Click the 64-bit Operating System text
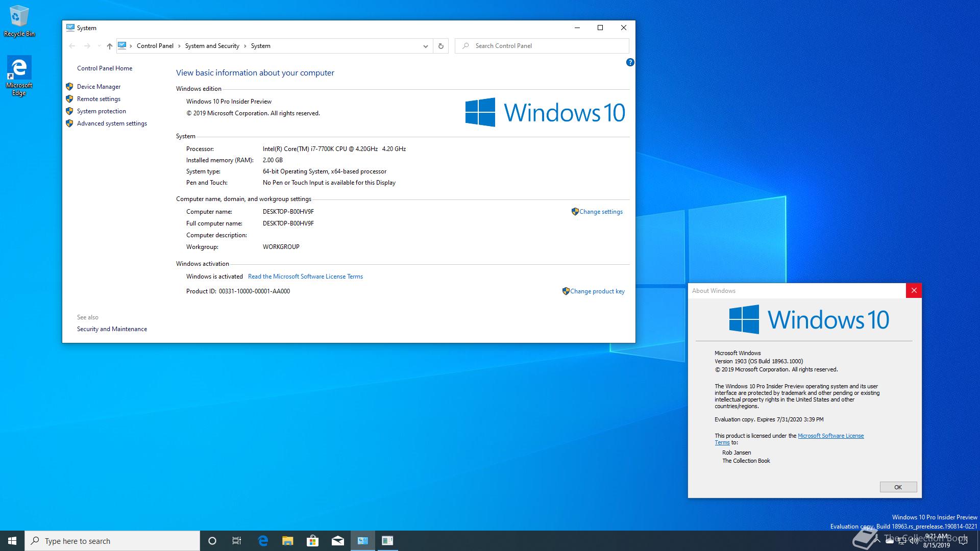This screenshot has width=980, height=551. [x=325, y=171]
